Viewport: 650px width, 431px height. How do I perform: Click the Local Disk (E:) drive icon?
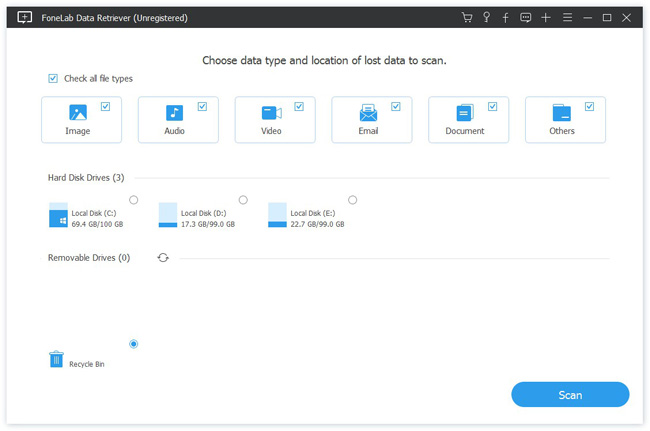click(277, 216)
